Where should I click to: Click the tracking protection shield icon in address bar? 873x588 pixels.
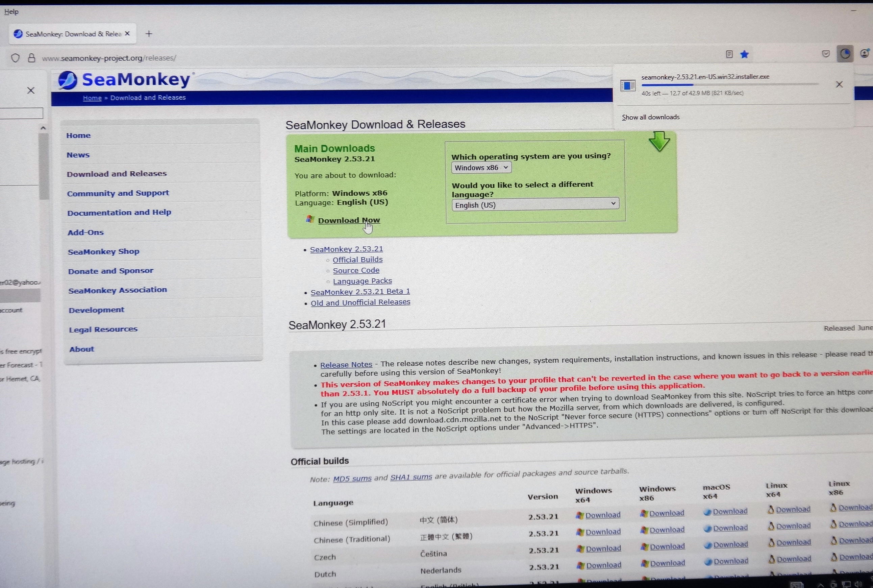15,58
